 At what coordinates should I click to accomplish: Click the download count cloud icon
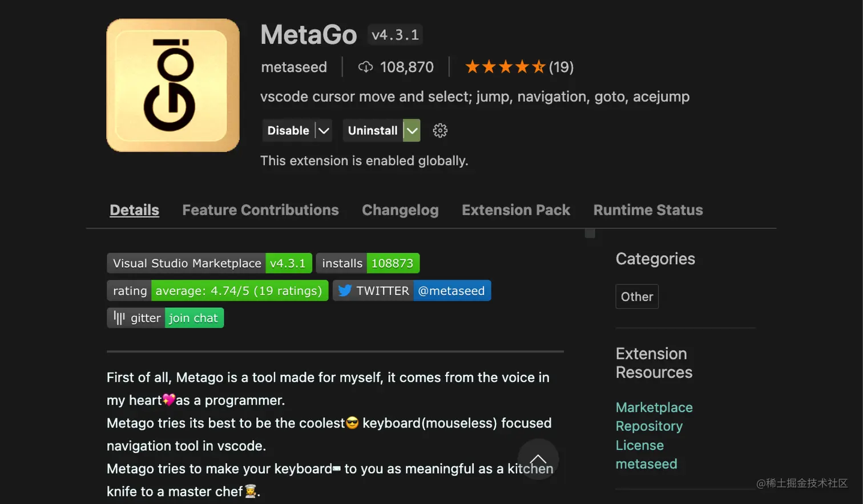click(365, 67)
